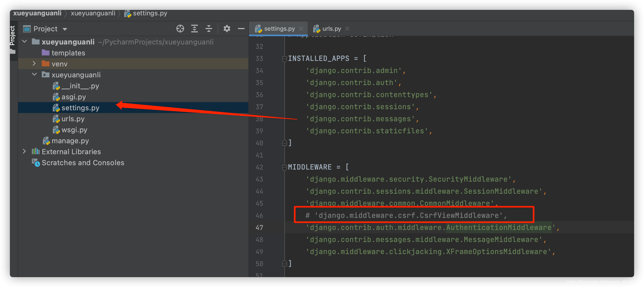Click line number 47 in the gutter
This screenshot has width=644, height=287.
click(259, 227)
